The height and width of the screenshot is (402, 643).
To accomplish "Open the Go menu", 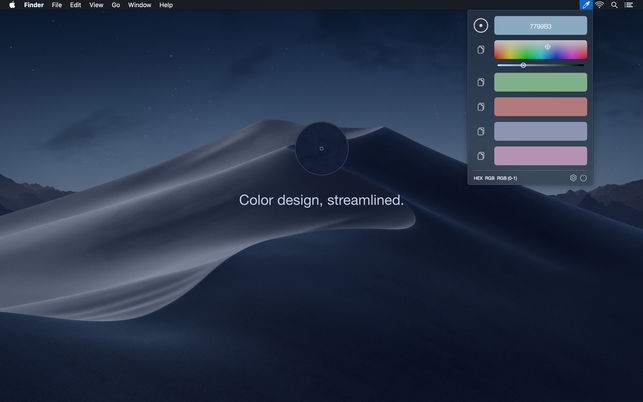I will [x=116, y=5].
